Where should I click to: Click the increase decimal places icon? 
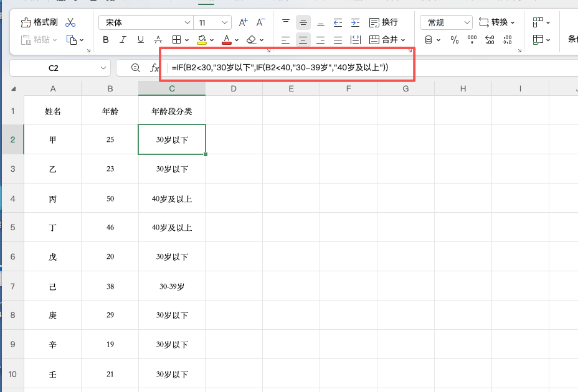(490, 39)
